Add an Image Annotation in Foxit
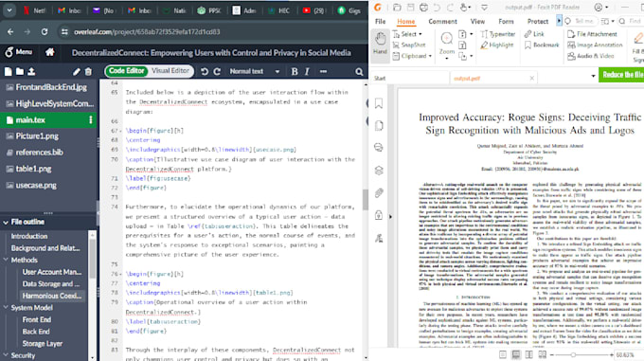 point(595,45)
